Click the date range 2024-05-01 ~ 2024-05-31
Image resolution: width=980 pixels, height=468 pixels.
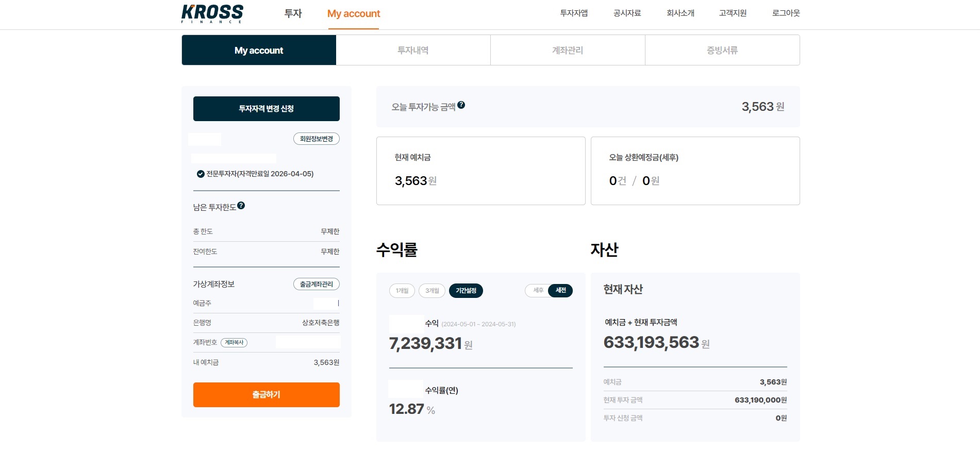point(478,324)
